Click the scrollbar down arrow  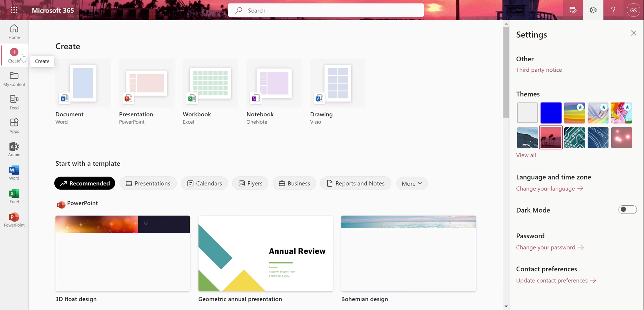pos(506,306)
